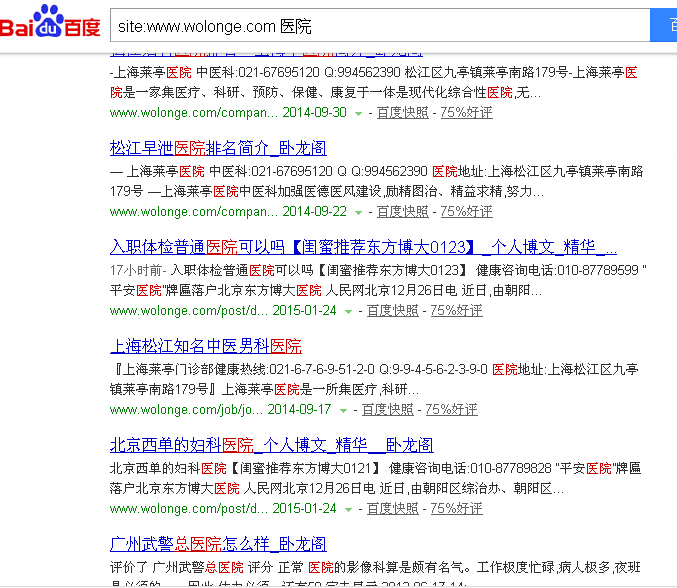Expand dropdown arrow next to 2014-09-22
Viewport: 677px width, 588px height.
click(x=358, y=212)
